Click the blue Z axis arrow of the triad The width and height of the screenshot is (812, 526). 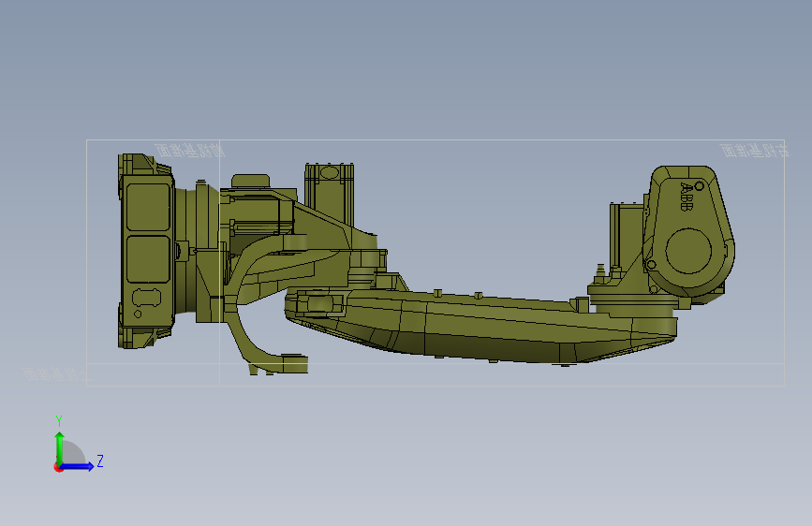click(x=77, y=466)
